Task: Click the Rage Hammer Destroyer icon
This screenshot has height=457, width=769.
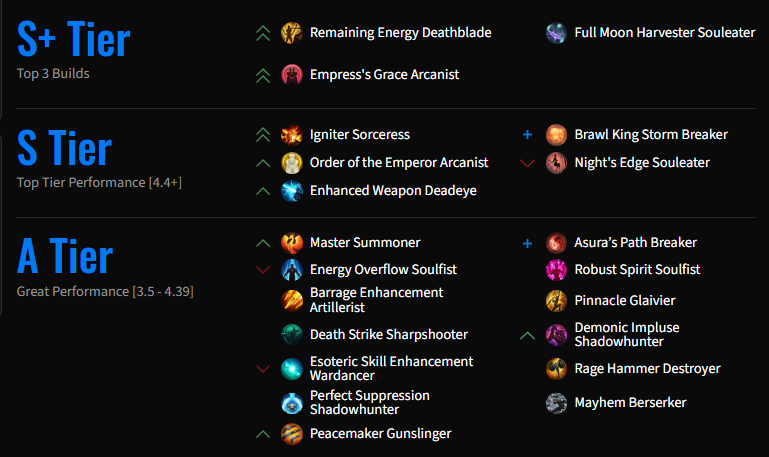Action: (556, 369)
